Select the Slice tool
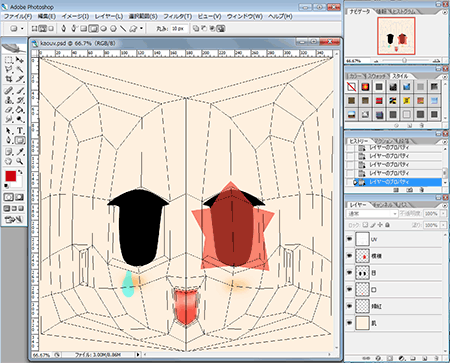This screenshot has width=450, height=363. pos(19,79)
